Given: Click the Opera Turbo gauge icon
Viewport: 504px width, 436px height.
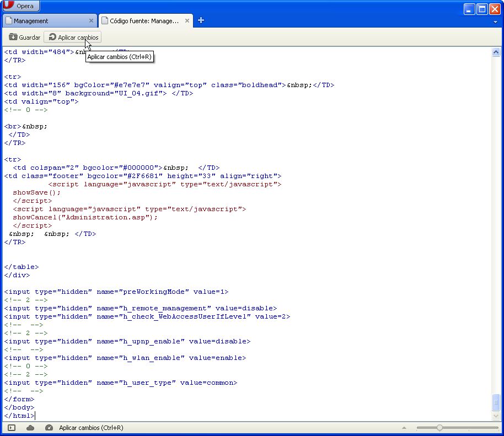Looking at the screenshot, I should (49, 428).
